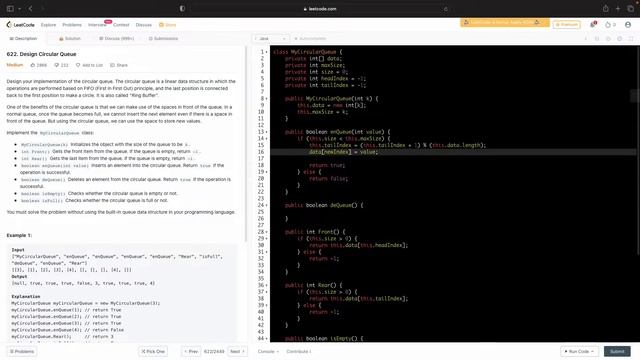
Task: Open the Autocomplete dropdown
Action: 310,38
